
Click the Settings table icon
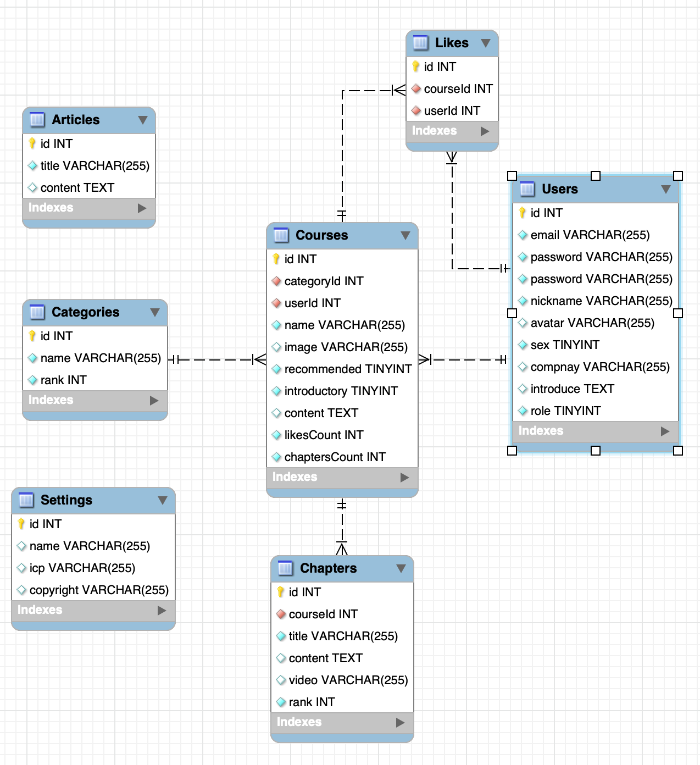tap(26, 500)
